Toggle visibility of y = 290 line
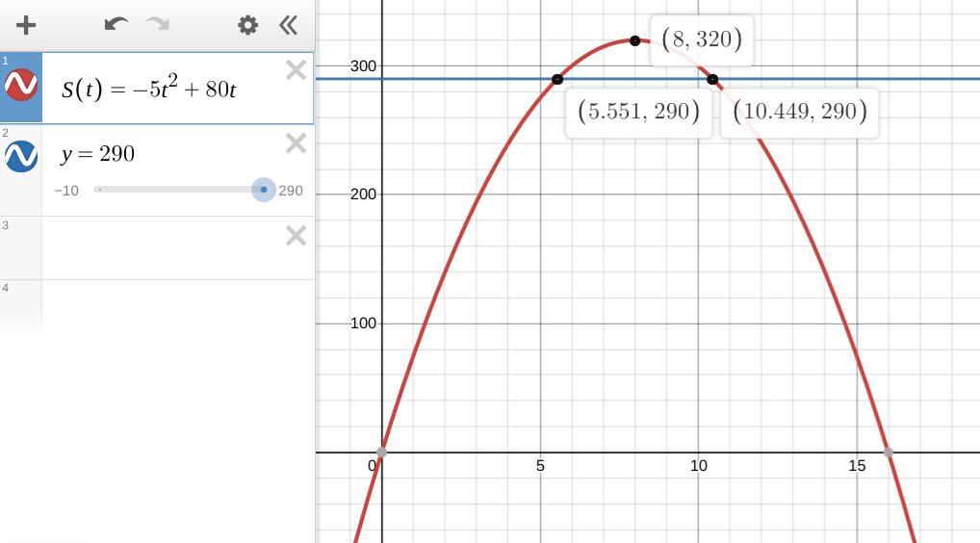The height and width of the screenshot is (543, 980). [x=21, y=156]
